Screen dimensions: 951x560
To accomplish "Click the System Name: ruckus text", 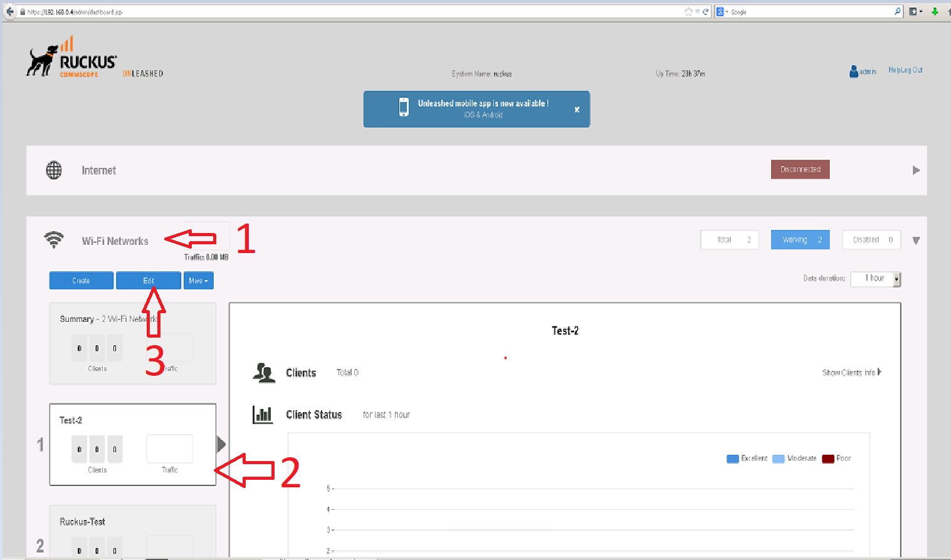I will 481,74.
